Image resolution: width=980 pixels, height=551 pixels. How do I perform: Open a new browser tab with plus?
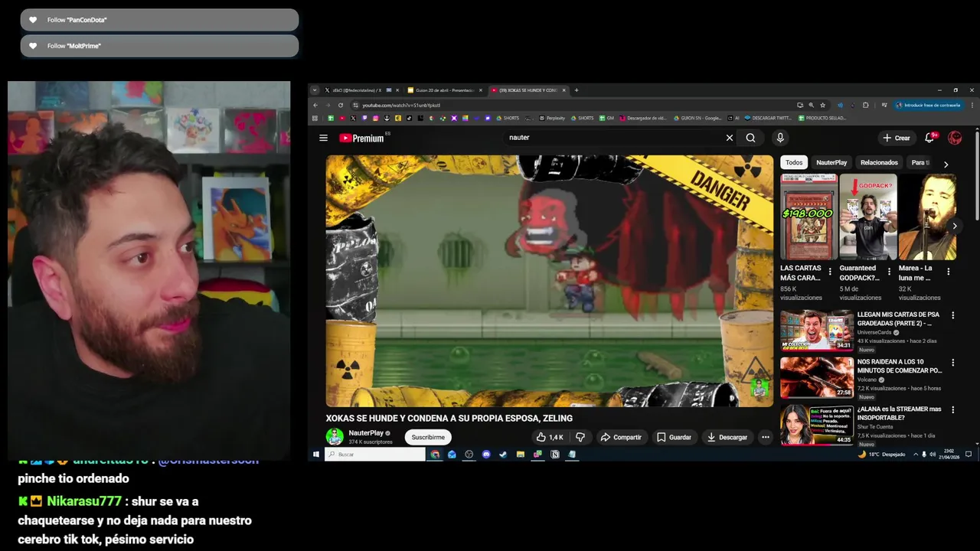[577, 90]
